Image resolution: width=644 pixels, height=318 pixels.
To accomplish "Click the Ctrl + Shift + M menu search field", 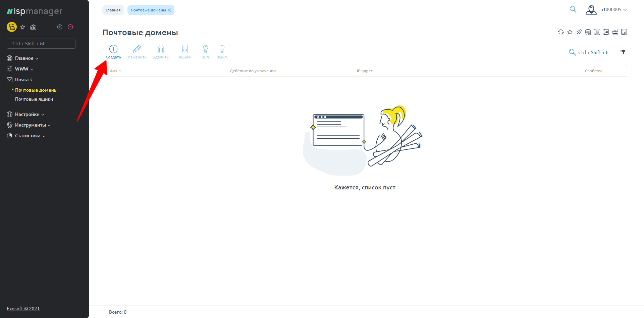I will [41, 44].
